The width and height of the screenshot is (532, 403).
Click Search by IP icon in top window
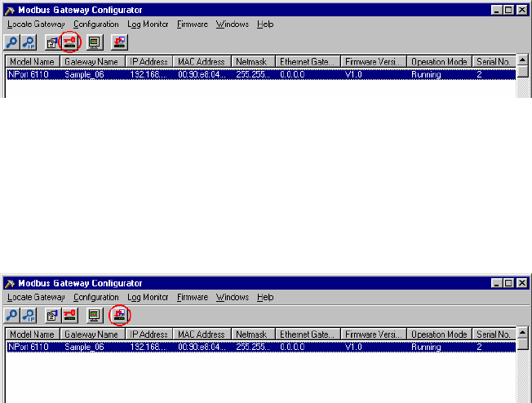click(29, 42)
